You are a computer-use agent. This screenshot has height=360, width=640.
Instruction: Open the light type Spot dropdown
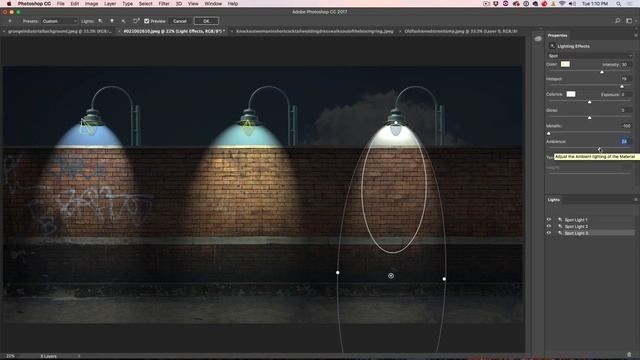click(590, 56)
